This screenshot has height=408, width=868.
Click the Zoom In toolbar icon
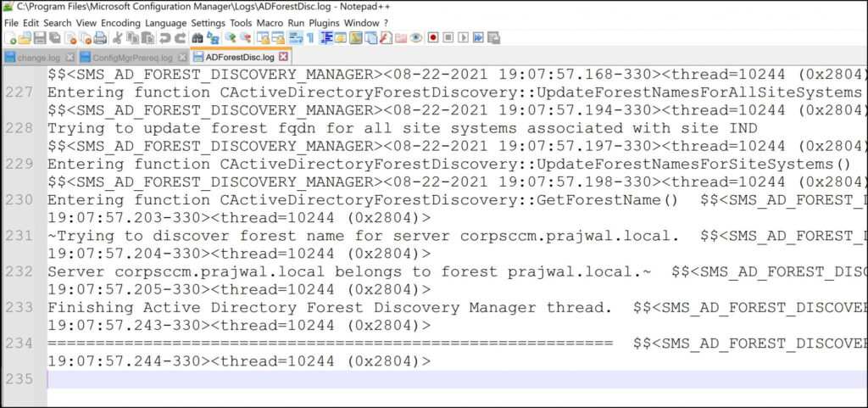231,38
